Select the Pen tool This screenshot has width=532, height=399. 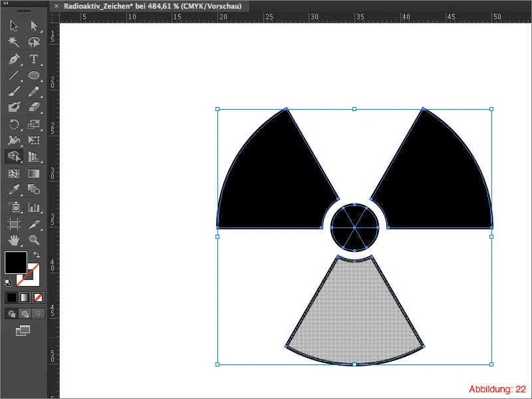[x=14, y=59]
